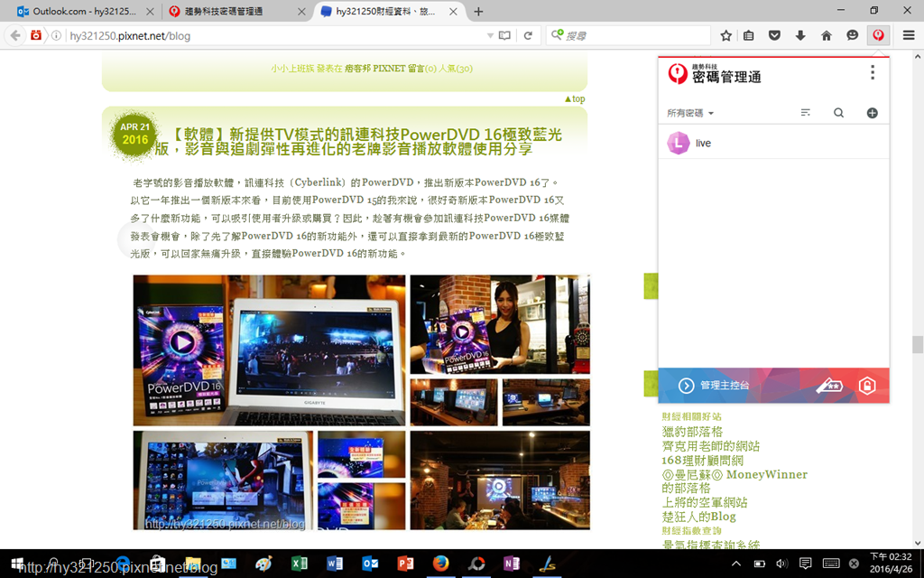Open the Hello chat smiley icon
This screenshot has height=578, width=924.
852,35
